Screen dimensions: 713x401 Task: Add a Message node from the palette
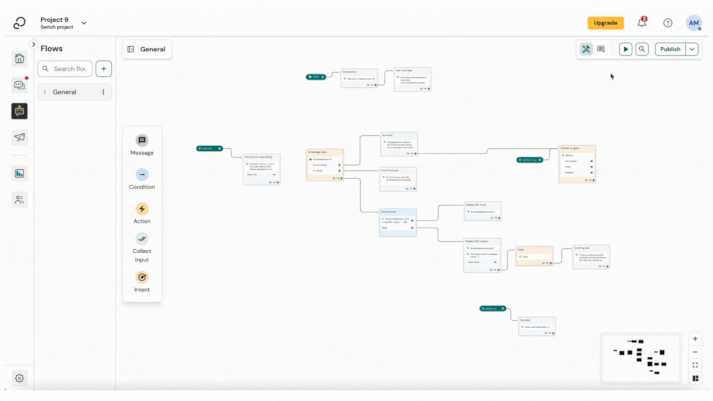coord(142,141)
